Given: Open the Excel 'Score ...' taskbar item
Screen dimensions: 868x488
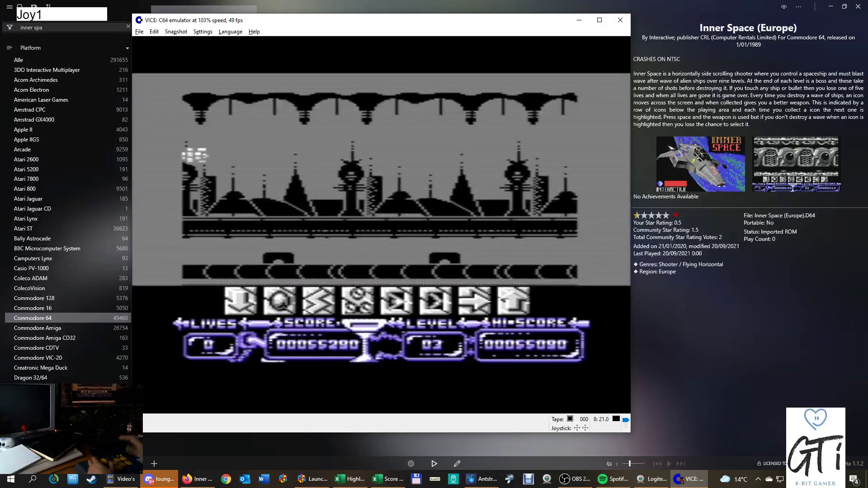Looking at the screenshot, I should pyautogui.click(x=388, y=479).
